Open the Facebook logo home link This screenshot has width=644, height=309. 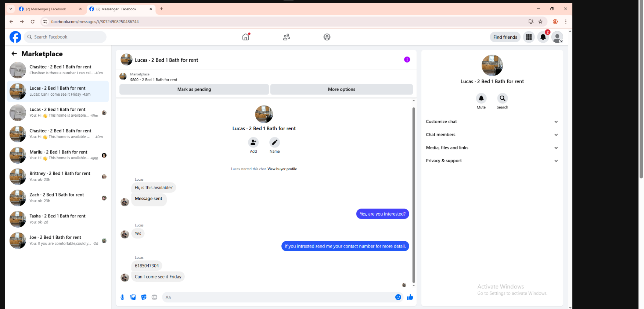tap(15, 37)
